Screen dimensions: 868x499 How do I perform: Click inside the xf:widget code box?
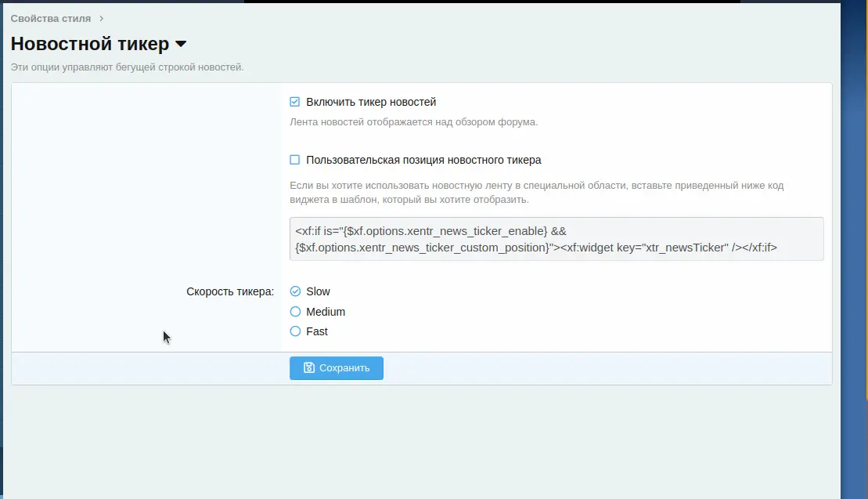(x=556, y=239)
